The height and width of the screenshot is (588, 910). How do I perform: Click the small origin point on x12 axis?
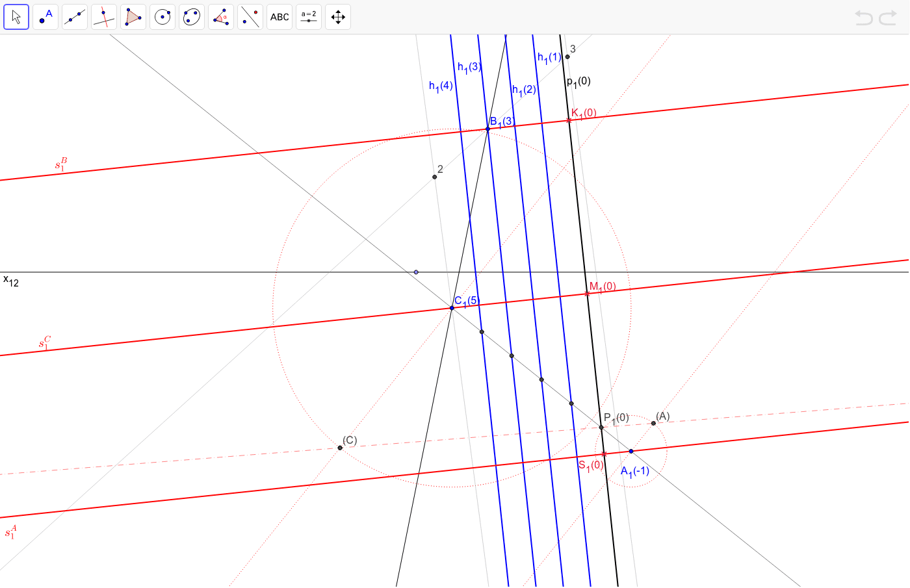(416, 272)
